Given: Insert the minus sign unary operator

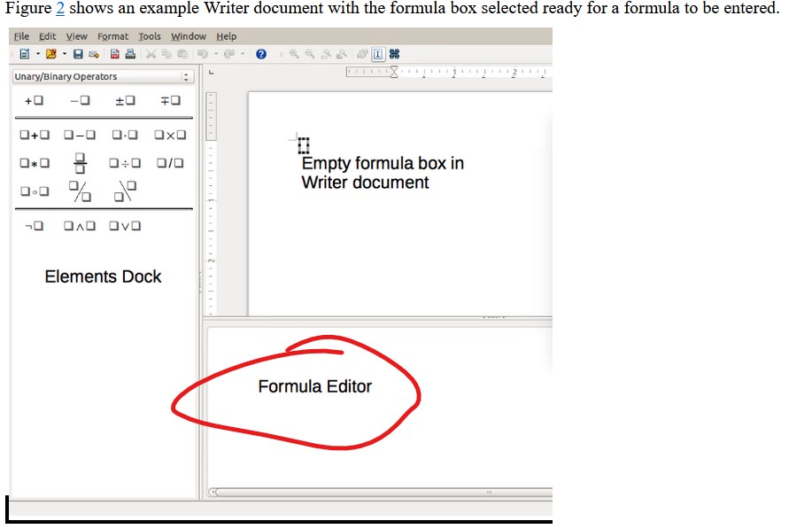Looking at the screenshot, I should [x=80, y=100].
